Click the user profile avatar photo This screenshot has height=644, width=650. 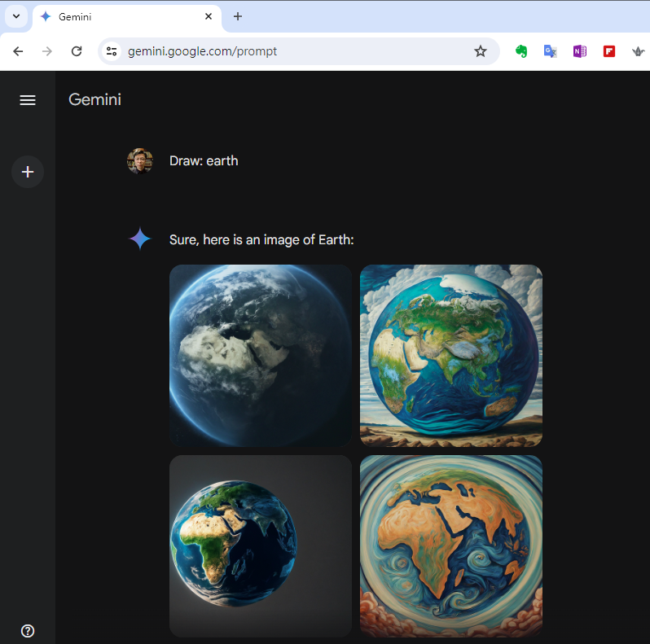140,160
